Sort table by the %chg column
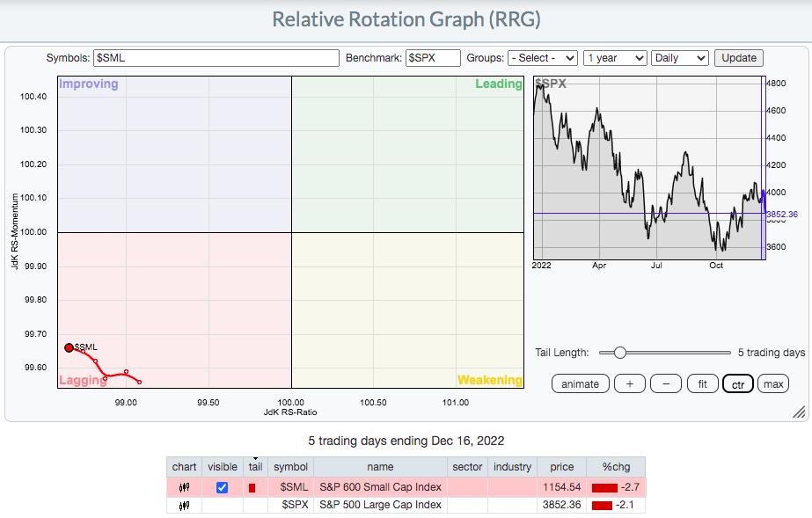This screenshot has width=812, height=518. click(613, 467)
